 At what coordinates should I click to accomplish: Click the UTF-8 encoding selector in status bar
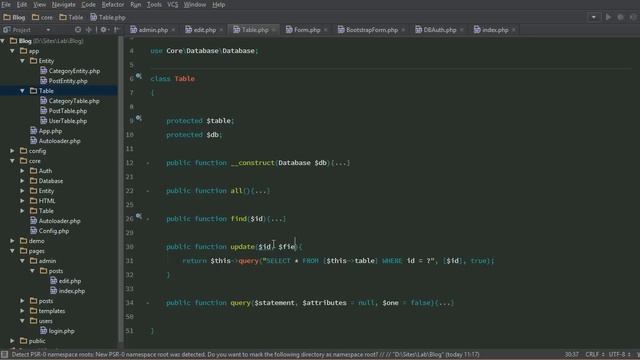pos(619,354)
